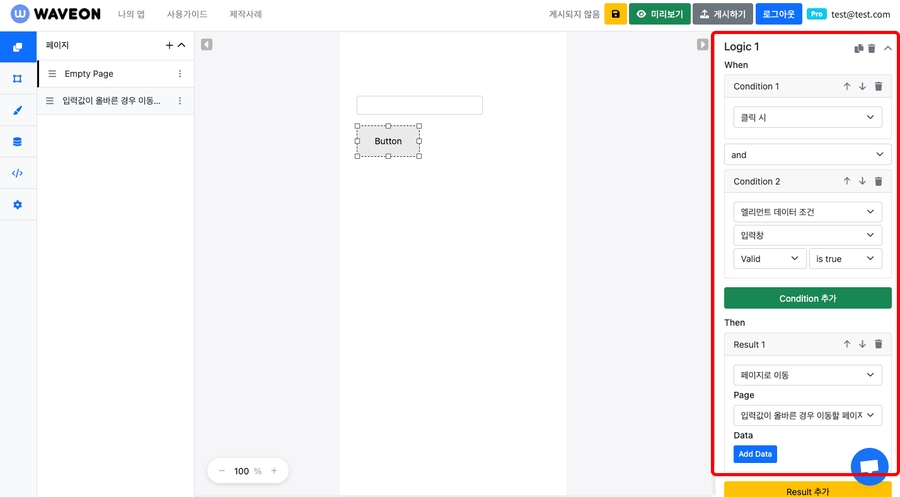Viewport: 900px width, 497px height.
Task: Click the Add Data button
Action: click(755, 454)
